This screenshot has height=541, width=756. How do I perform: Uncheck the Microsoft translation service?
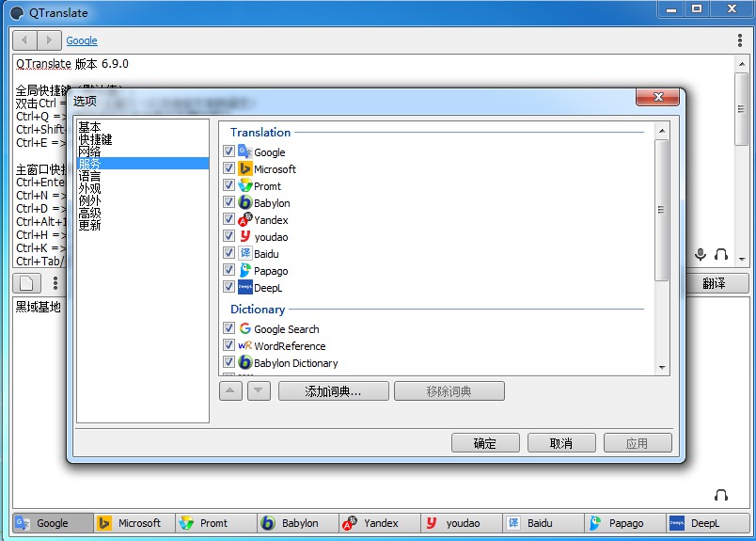tap(229, 168)
